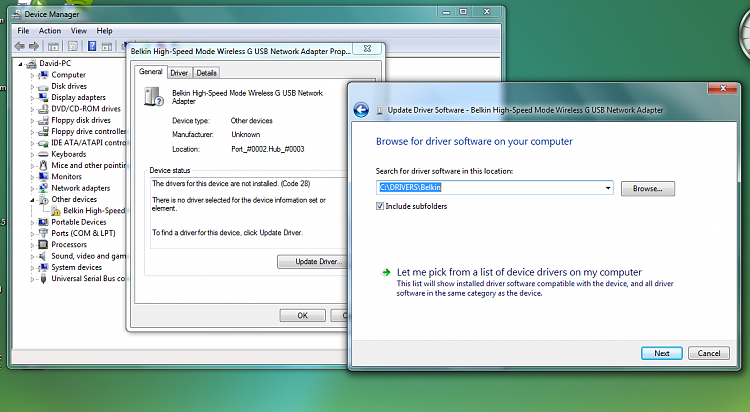The image size is (750, 412).
Task: Open the File menu in Device Manager
Action: (23, 31)
